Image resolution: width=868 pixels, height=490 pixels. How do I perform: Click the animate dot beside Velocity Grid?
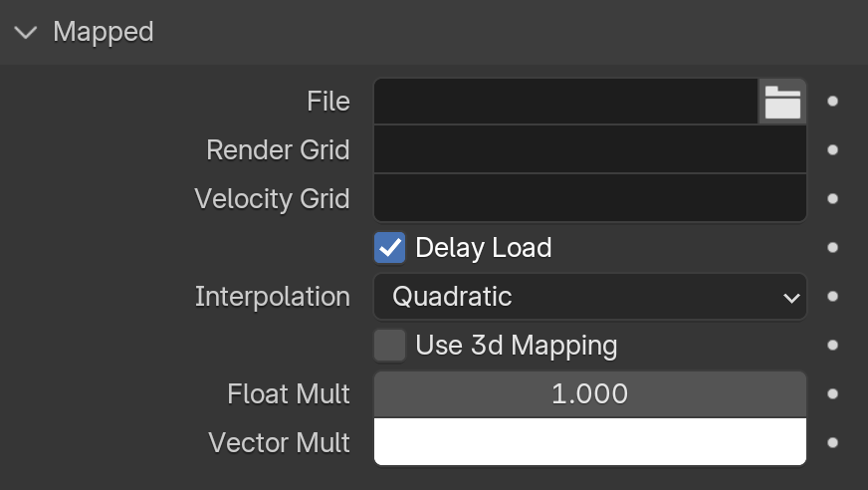click(x=832, y=199)
